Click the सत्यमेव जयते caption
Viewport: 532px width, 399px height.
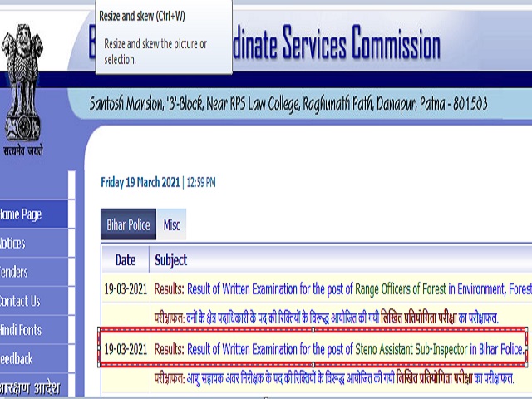point(23,150)
